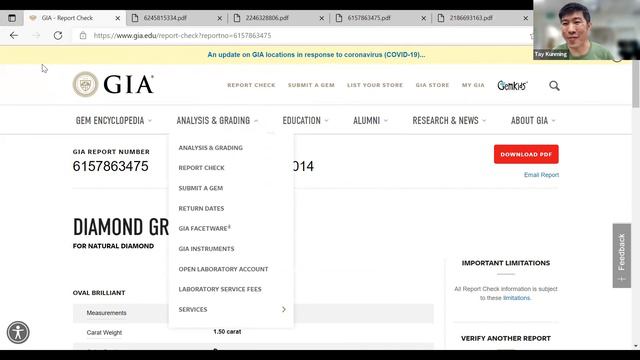Click the Important Limitations heading
The height and width of the screenshot is (360, 640).
(x=506, y=263)
